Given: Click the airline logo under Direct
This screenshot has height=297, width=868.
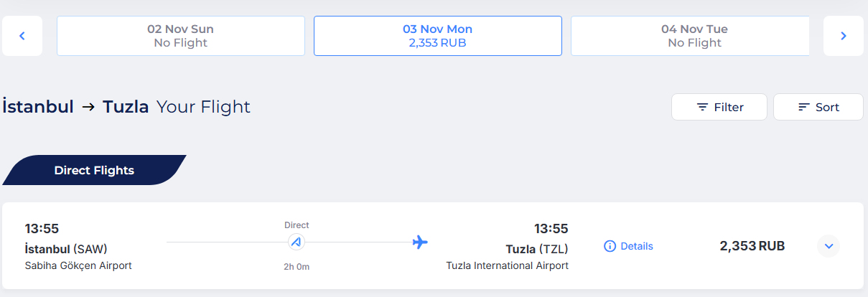Looking at the screenshot, I should [296, 242].
